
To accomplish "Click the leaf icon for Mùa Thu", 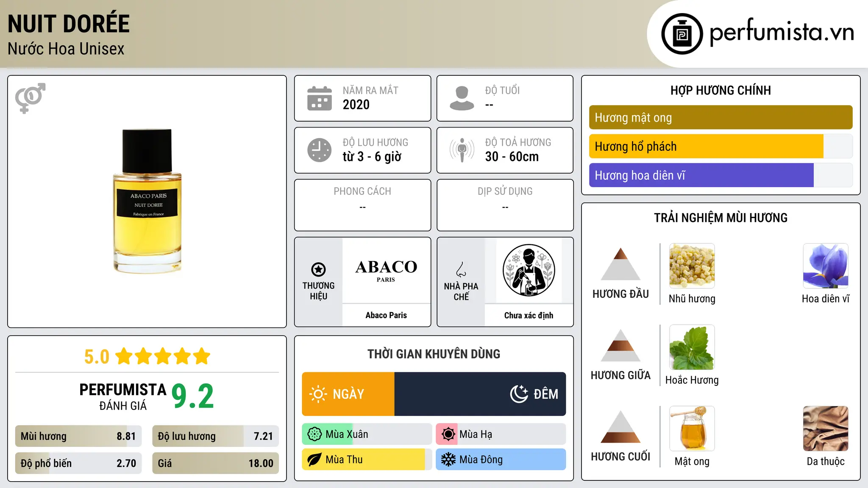I will (314, 460).
